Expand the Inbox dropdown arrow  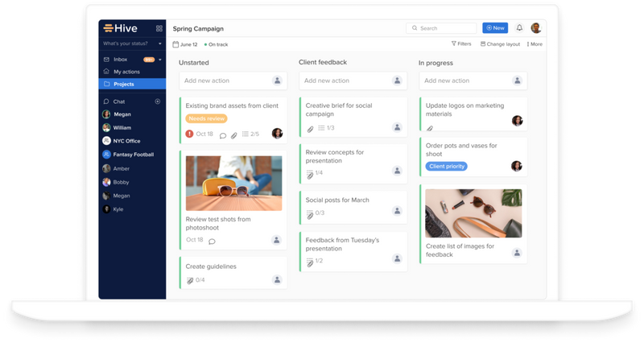coord(159,60)
